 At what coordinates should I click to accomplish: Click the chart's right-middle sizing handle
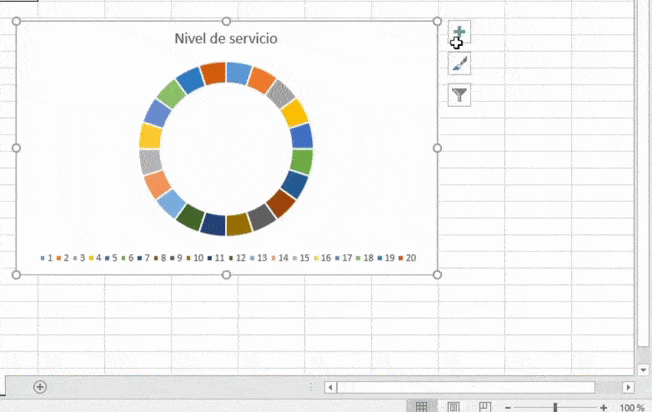pos(437,148)
